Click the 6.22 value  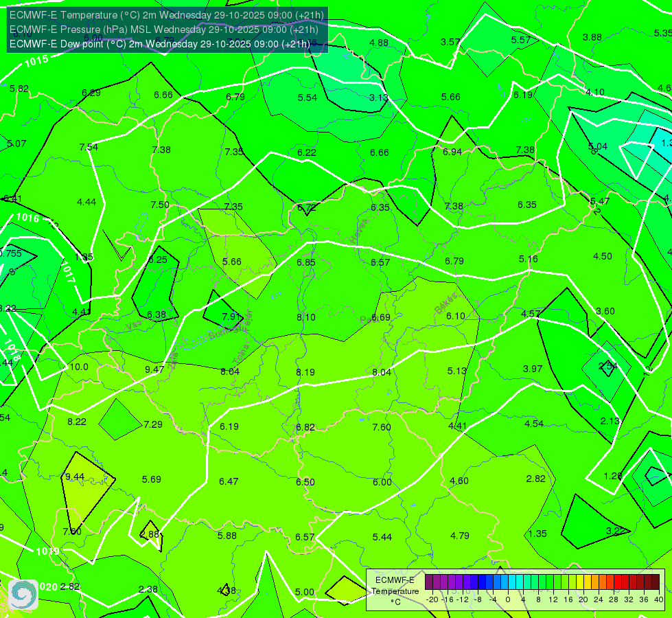pyautogui.click(x=307, y=152)
